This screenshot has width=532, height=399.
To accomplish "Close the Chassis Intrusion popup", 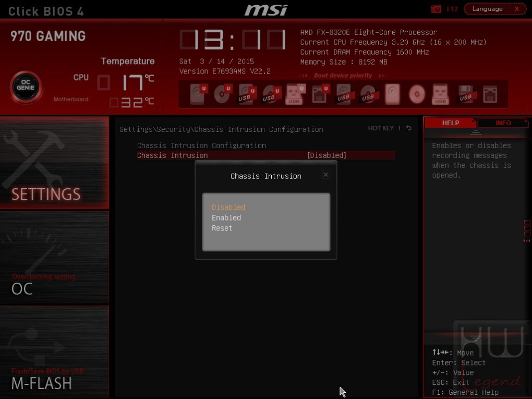I will 325,175.
